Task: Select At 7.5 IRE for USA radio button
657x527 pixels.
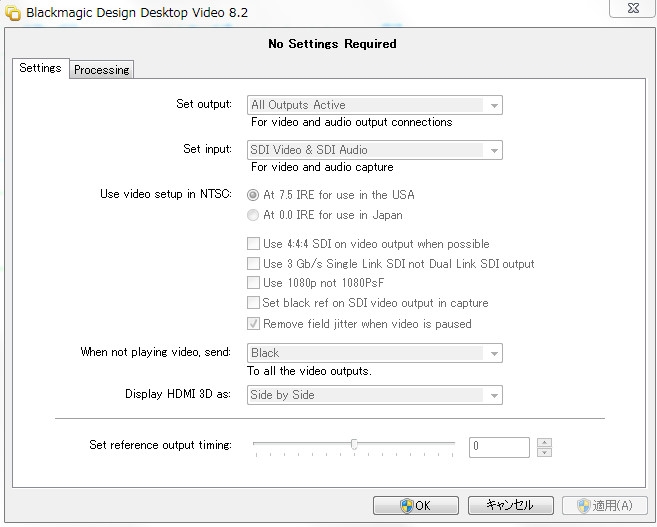Action: [253, 195]
